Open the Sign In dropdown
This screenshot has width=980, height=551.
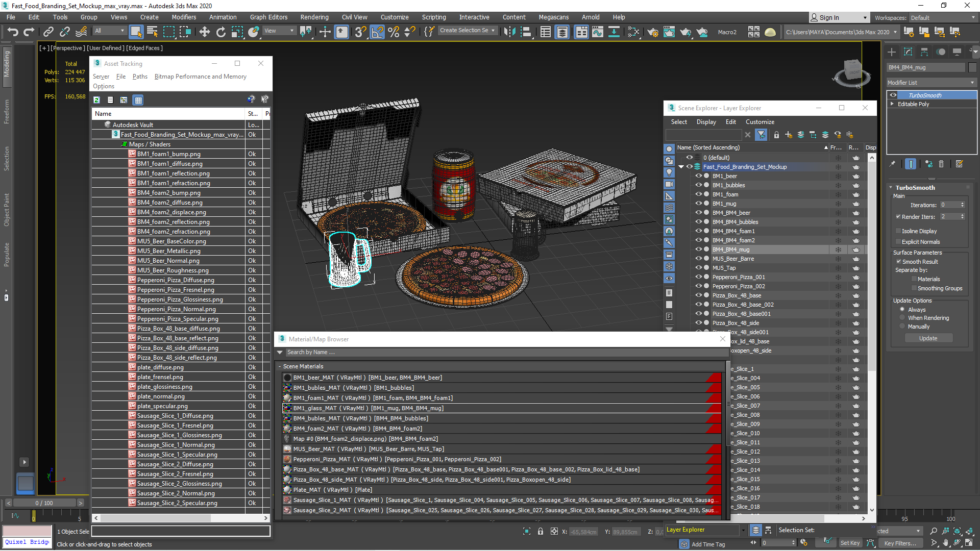[839, 18]
